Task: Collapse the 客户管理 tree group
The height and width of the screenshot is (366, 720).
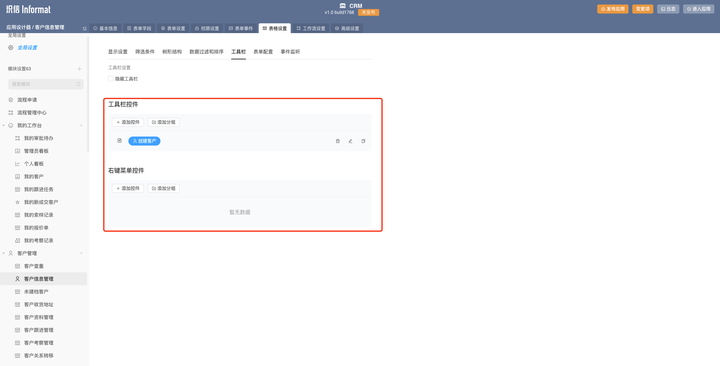Action: (4, 253)
